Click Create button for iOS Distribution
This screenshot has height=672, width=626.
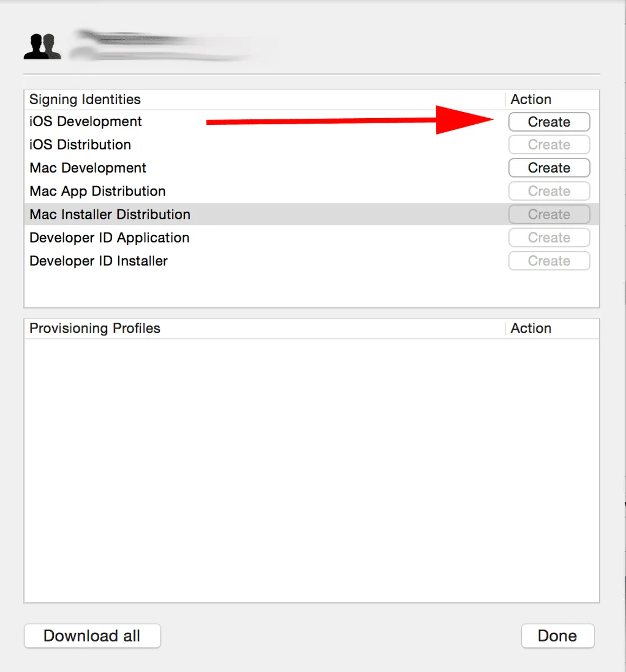pos(549,145)
